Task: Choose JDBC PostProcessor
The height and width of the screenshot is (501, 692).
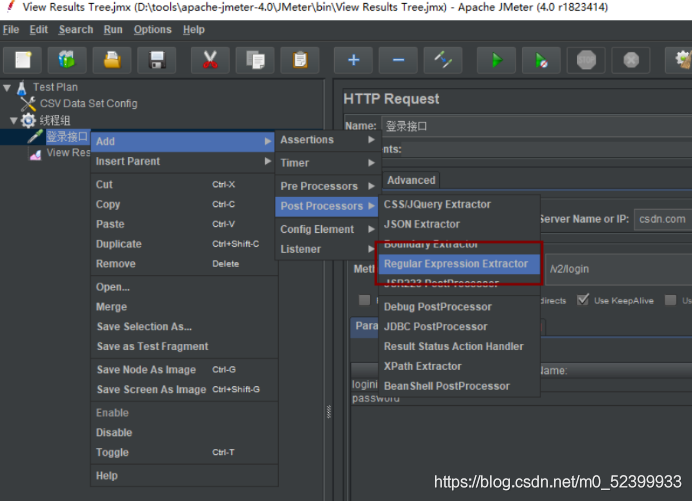Action: [x=459, y=327]
